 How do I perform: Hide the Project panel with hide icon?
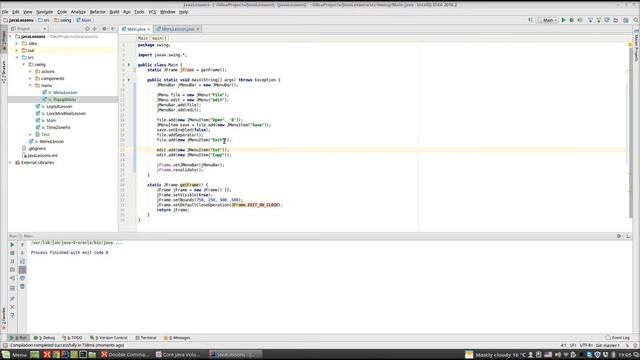[x=113, y=29]
